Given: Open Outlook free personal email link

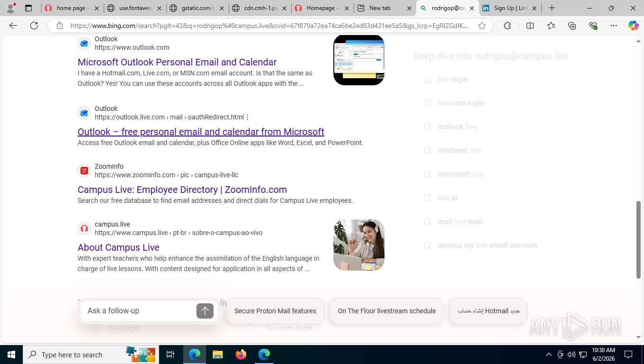Looking at the screenshot, I should click(201, 132).
